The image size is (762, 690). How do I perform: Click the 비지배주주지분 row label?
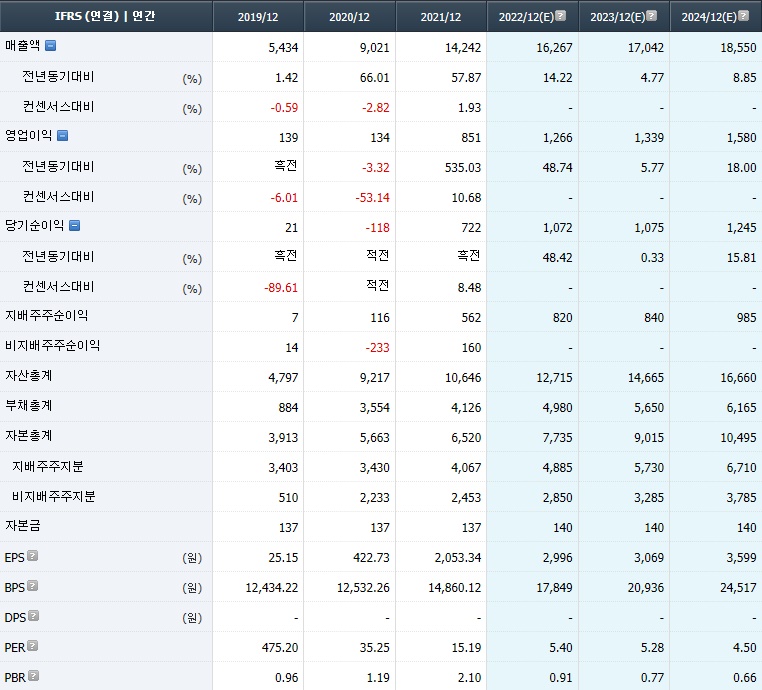coord(53,497)
